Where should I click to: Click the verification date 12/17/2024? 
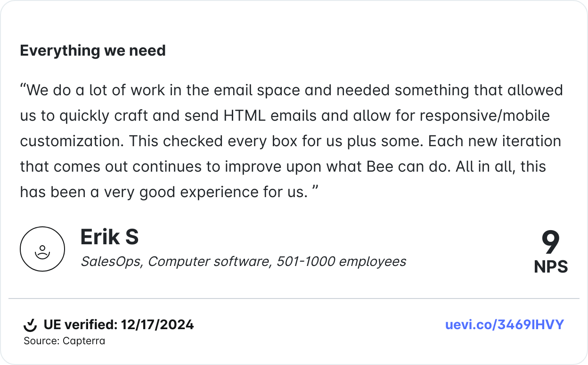click(x=157, y=325)
